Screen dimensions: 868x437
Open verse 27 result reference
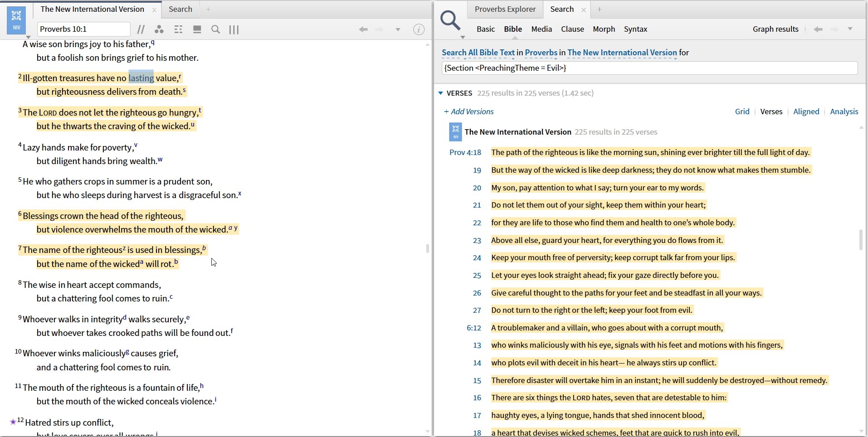477,311
